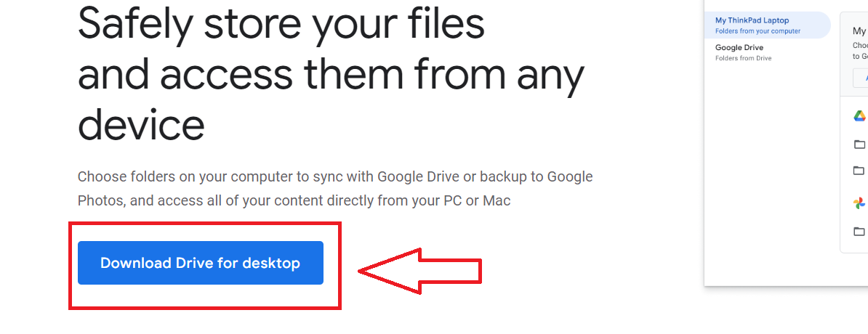868x334 pixels.
Task: Click the Google Photos pinwheel icon
Action: click(859, 203)
